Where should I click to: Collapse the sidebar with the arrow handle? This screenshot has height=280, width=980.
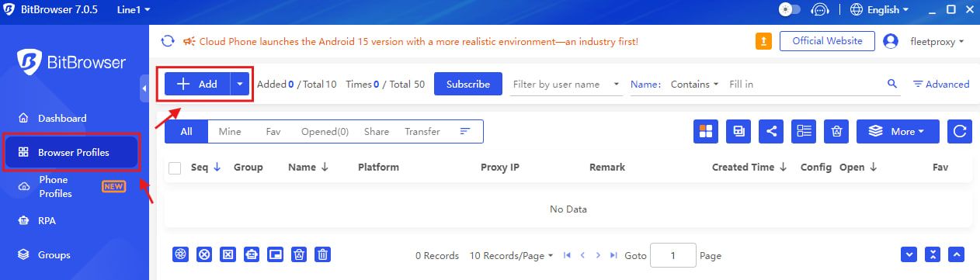[144, 88]
